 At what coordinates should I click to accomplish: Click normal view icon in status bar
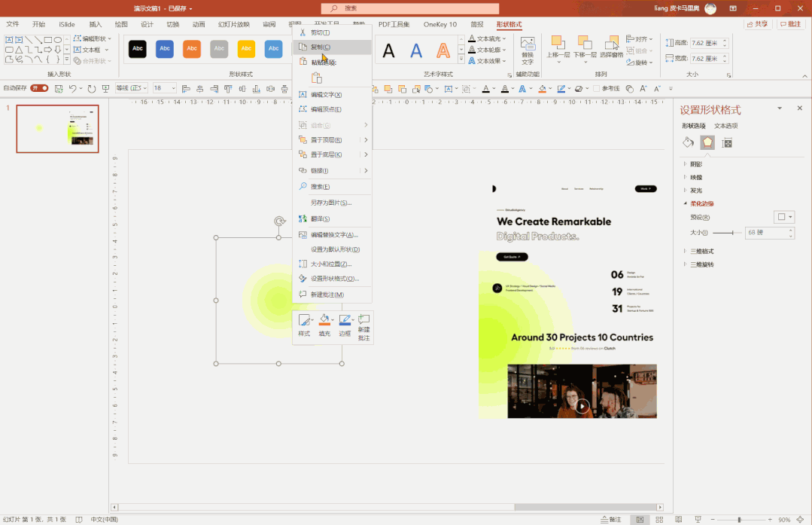pos(640,519)
